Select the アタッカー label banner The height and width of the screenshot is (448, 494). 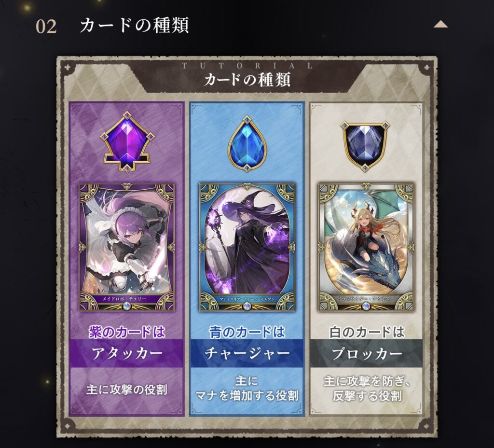click(x=127, y=353)
